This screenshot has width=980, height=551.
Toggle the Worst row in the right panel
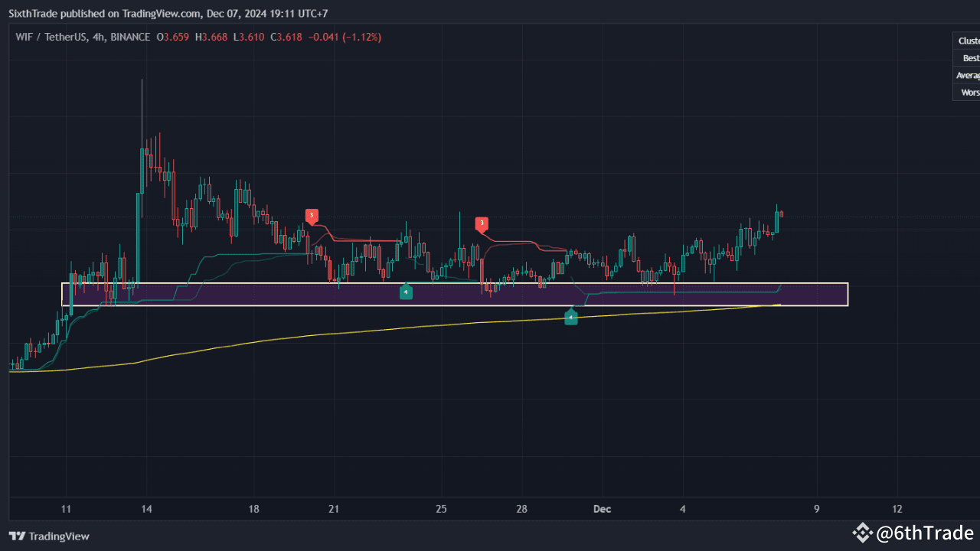970,92
